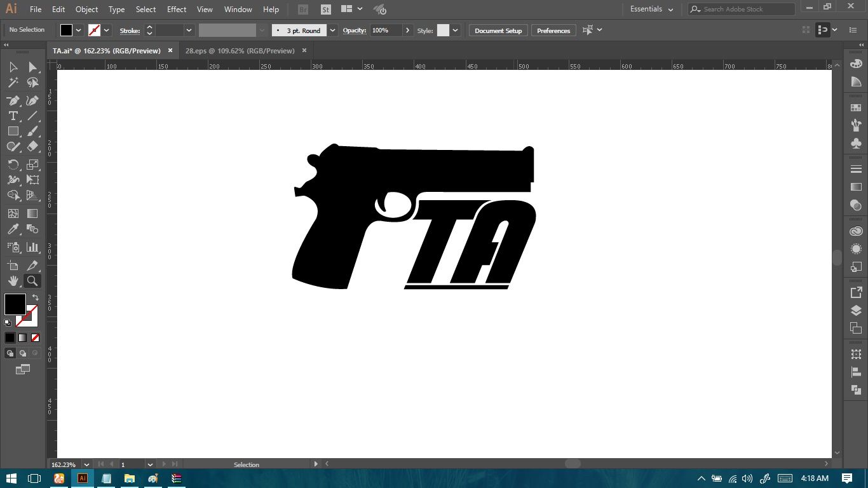Select the Line Segment tool
This screenshot has height=488, width=868.
pyautogui.click(x=32, y=116)
